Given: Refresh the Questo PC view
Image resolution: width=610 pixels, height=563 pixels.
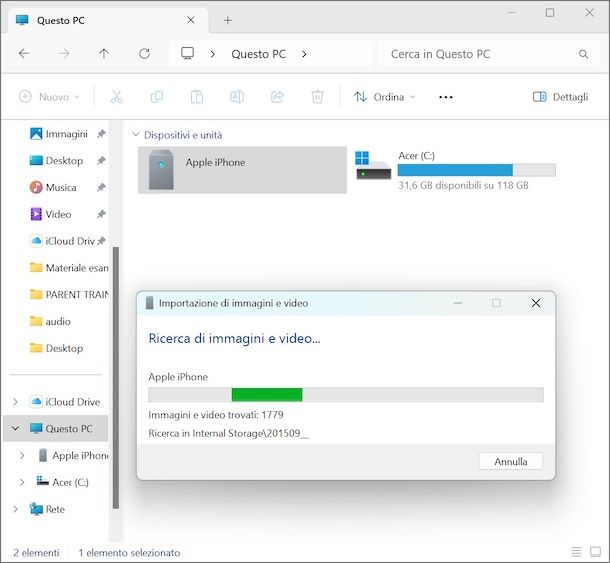Looking at the screenshot, I should click(144, 54).
